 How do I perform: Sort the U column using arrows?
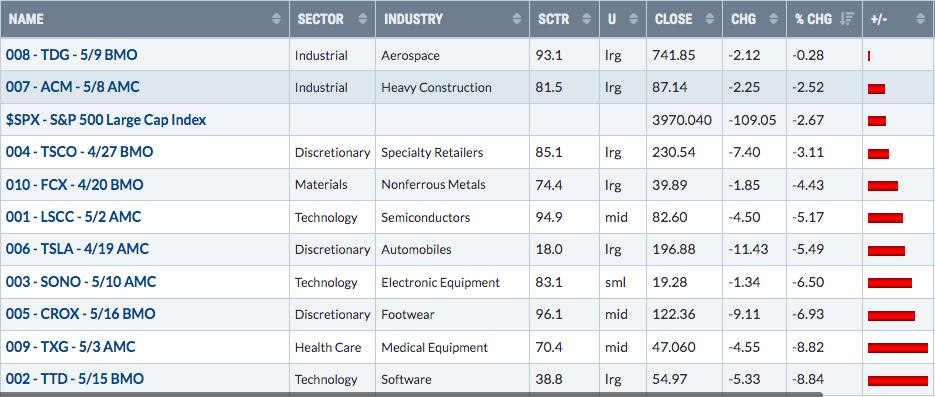pos(634,19)
